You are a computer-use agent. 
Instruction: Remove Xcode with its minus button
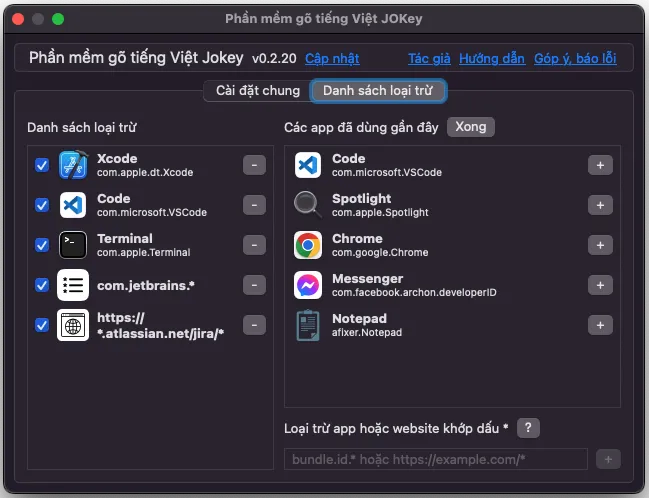coord(255,165)
